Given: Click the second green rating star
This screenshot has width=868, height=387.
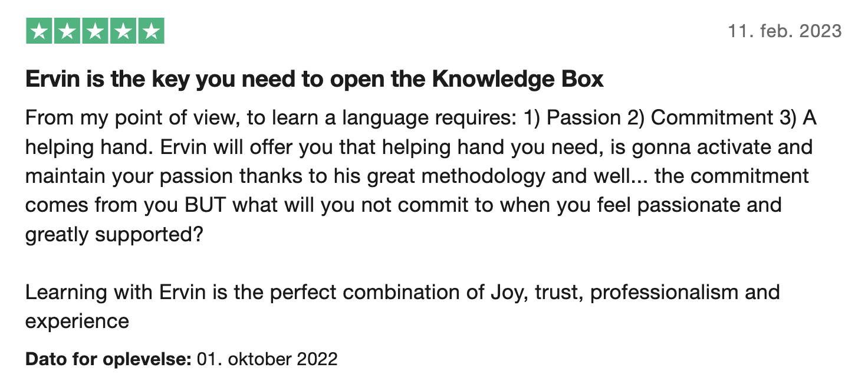Looking at the screenshot, I should tap(67, 31).
